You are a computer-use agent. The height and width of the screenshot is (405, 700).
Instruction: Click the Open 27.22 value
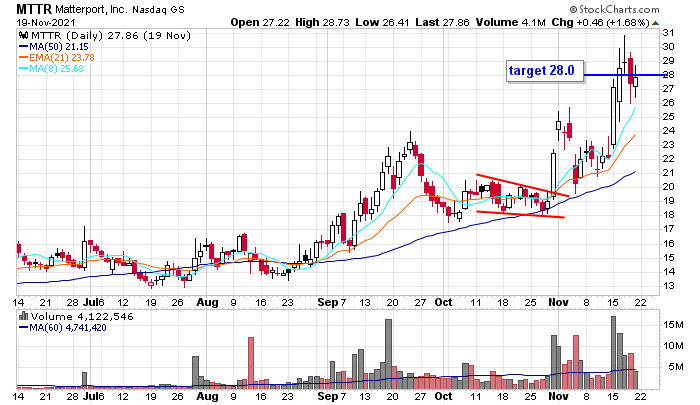(x=260, y=22)
